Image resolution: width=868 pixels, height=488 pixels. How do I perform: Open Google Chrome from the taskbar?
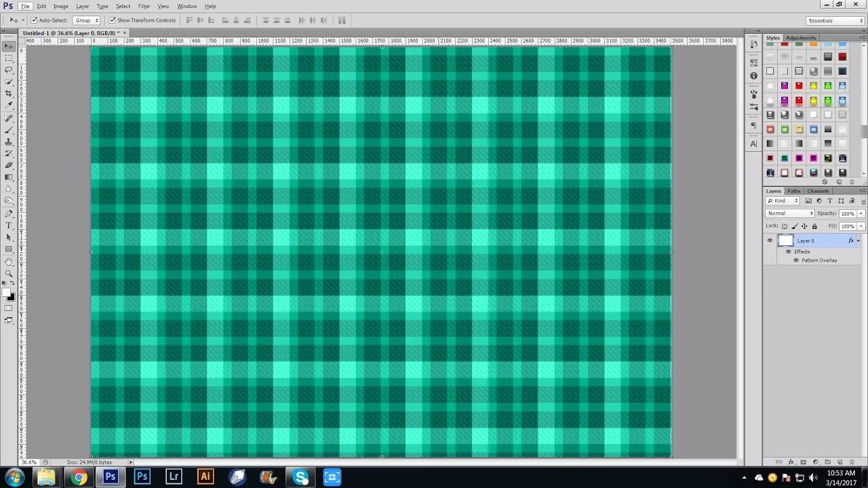click(x=79, y=477)
